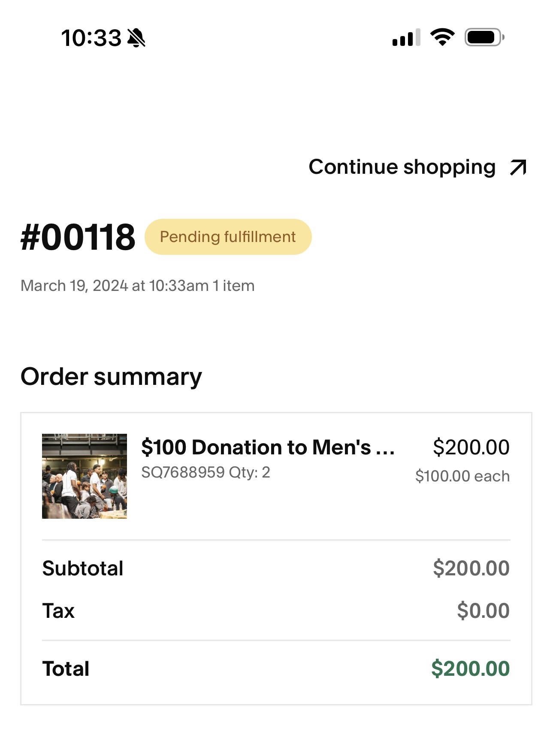This screenshot has height=756, width=553.
Task: Click the $100.00 each unit price
Action: (x=462, y=476)
